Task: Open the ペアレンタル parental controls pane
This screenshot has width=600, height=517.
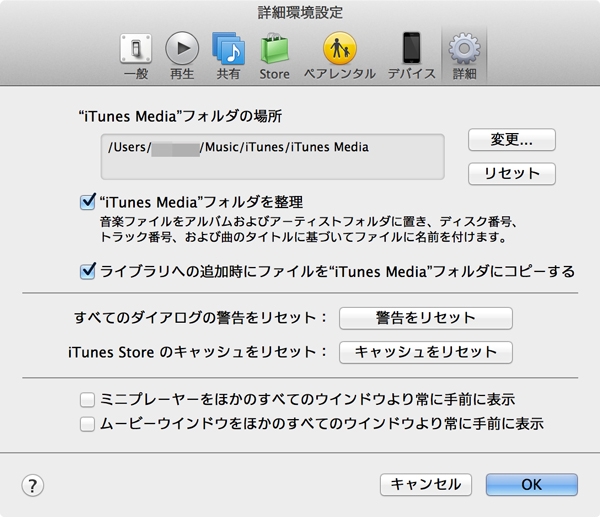Action: [340, 56]
